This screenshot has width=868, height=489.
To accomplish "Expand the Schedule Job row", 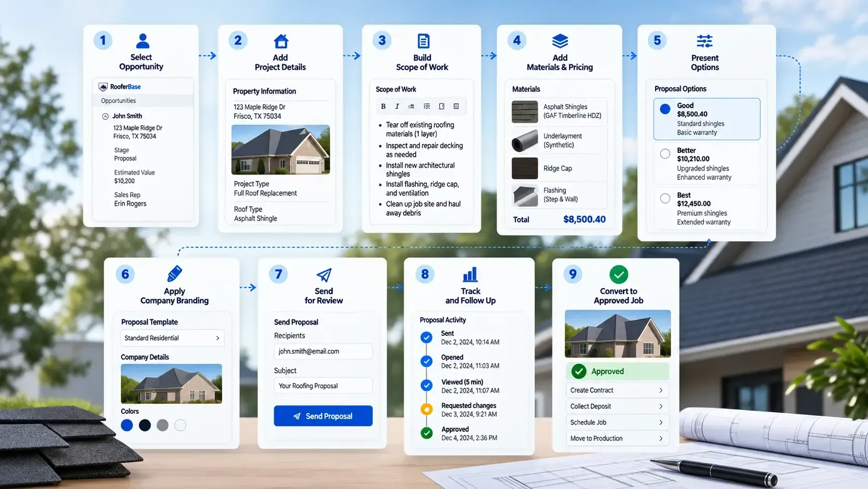I will coord(617,422).
